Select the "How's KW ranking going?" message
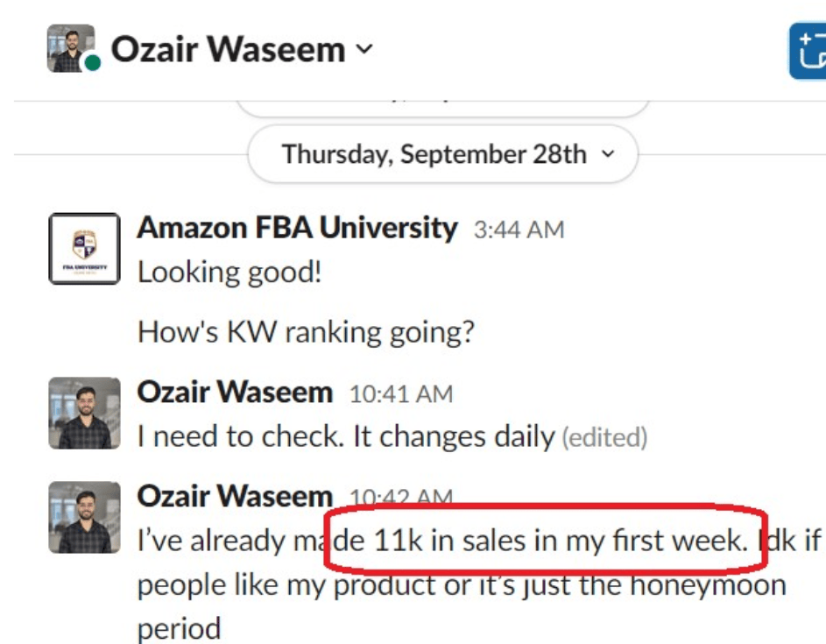 coord(306,332)
